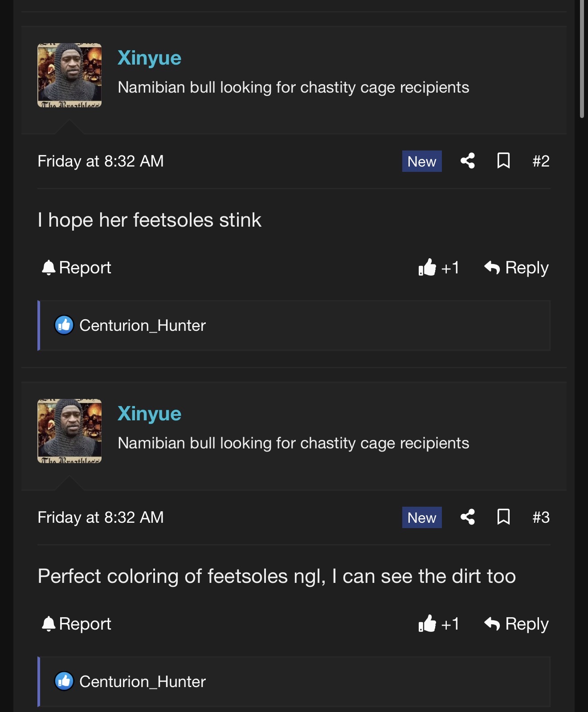
Task: Reply to post #3
Action: click(517, 624)
